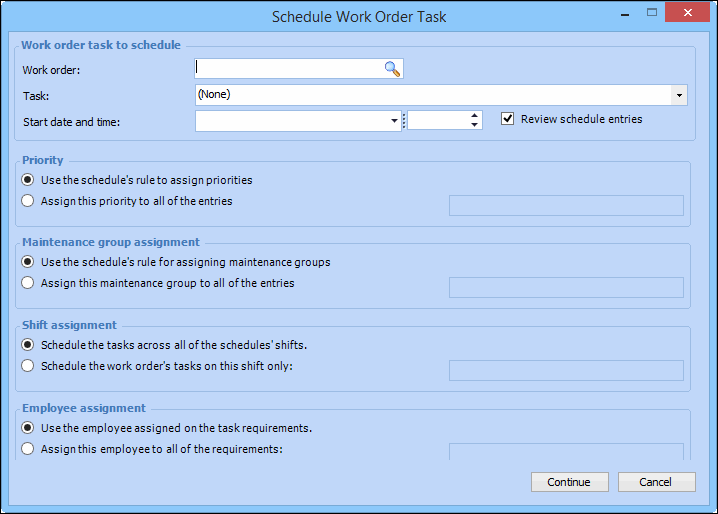Screen dimensions: 718x514
Task: Click the start time input field
Action: pyautogui.click(x=437, y=121)
